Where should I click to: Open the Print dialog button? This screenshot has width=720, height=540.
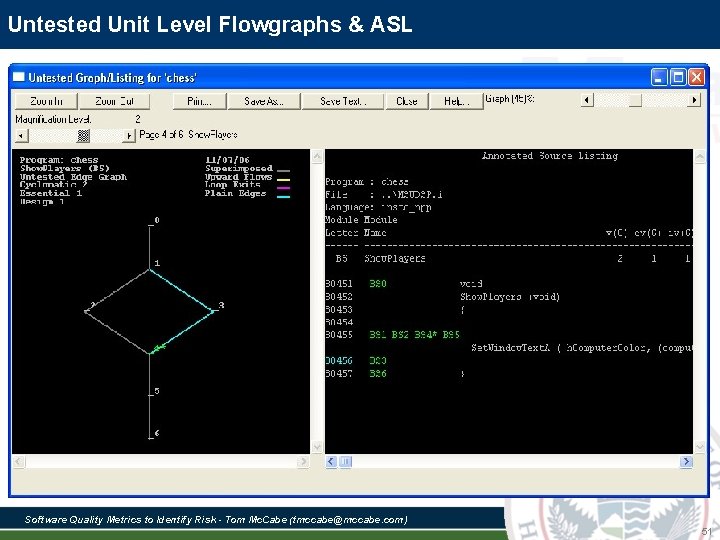200,101
